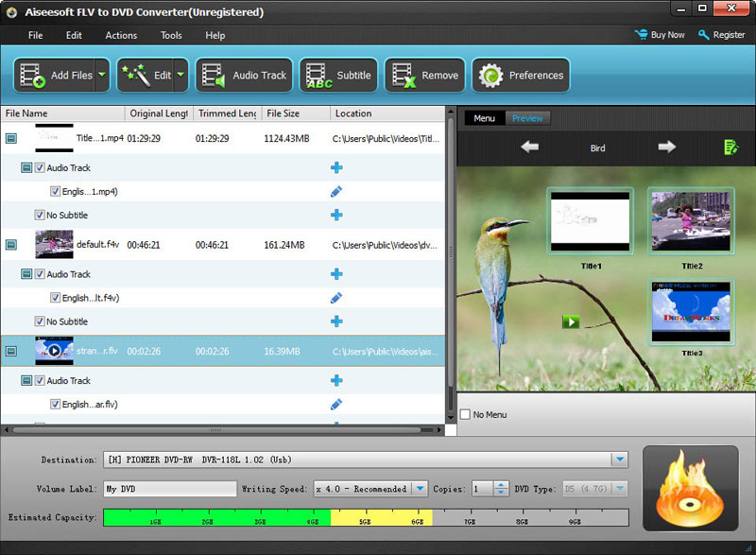Open Preferences from the toolbar
This screenshot has width=756, height=555.
tap(521, 76)
